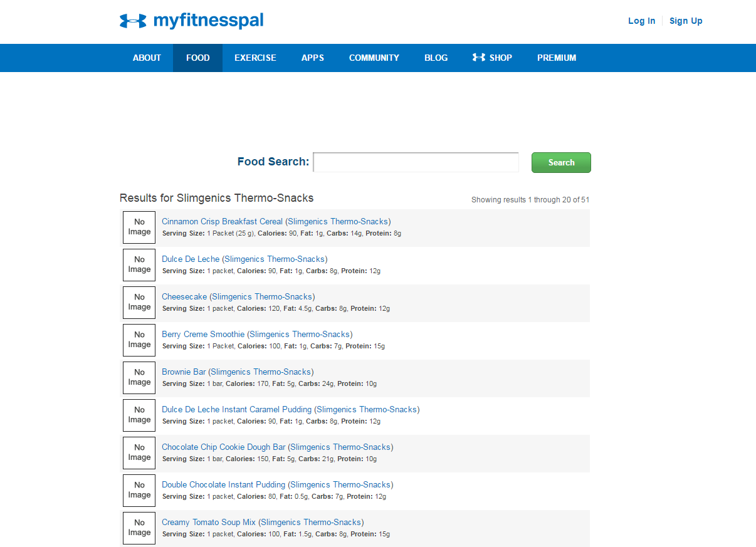Click Cheesecake nutrition line with 120 calories
The width and height of the screenshot is (756, 547).
pyautogui.click(x=276, y=309)
